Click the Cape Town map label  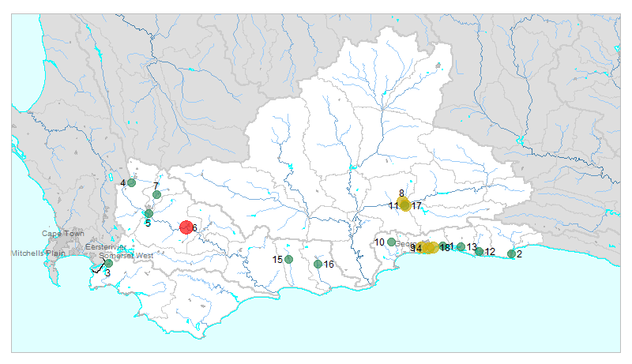pos(63,234)
